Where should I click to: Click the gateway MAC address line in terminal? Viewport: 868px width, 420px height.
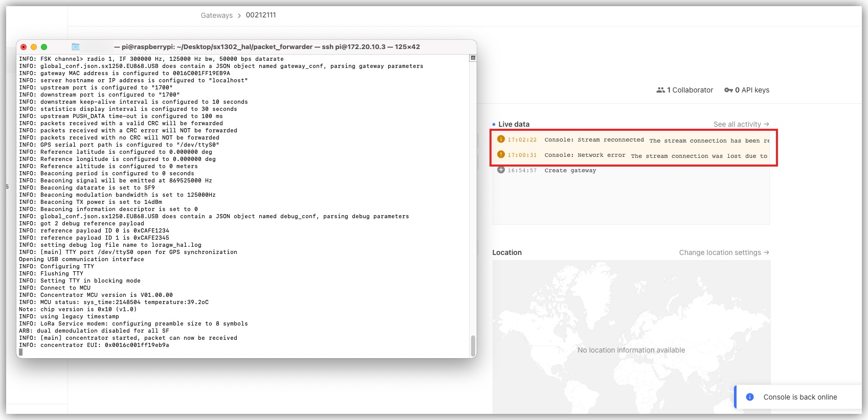pyautogui.click(x=124, y=73)
